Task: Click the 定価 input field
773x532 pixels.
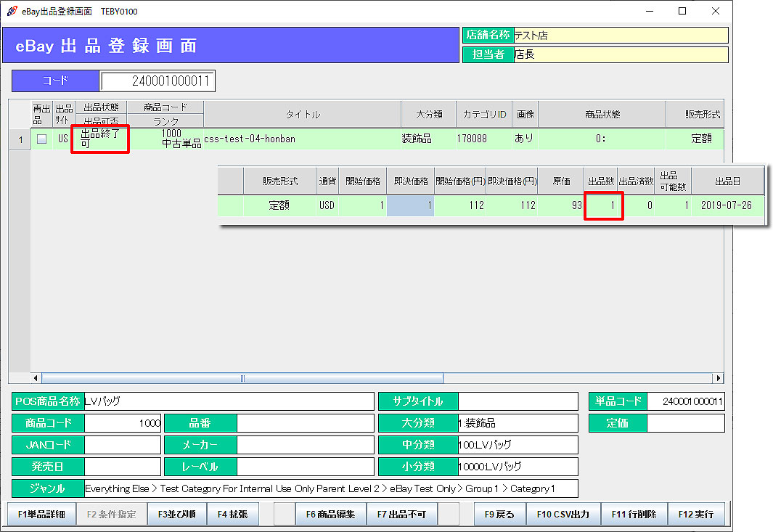Action: click(685, 423)
